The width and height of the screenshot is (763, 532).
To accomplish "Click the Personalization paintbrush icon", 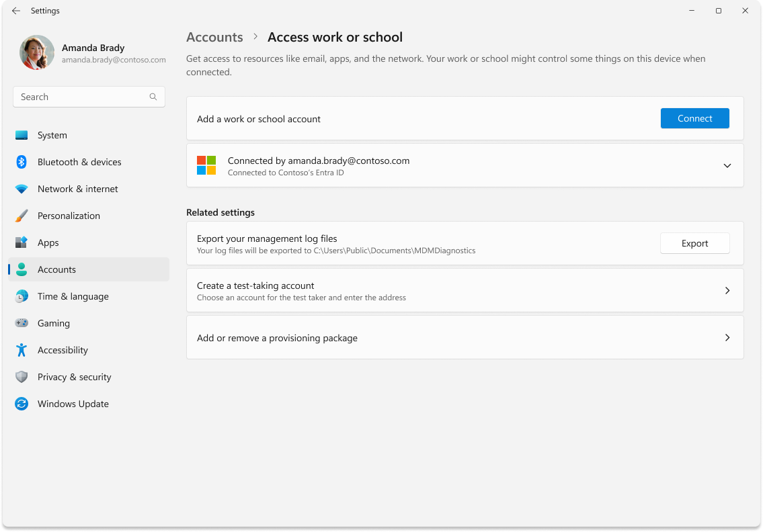I will tap(22, 216).
